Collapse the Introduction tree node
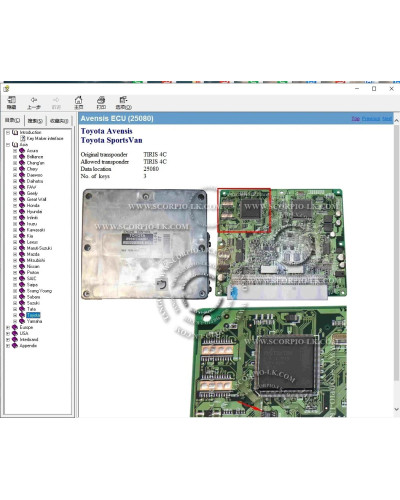The image size is (400, 500). (8, 132)
